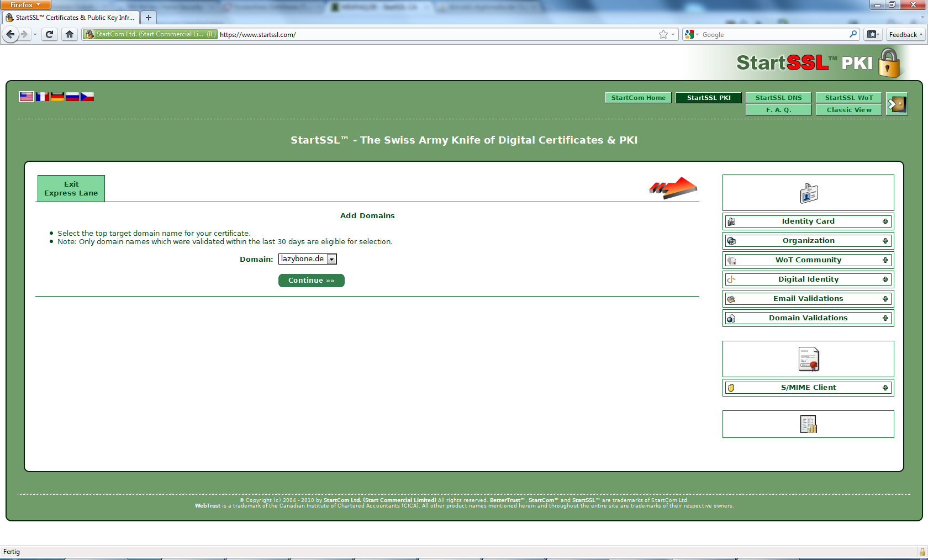The image size is (928, 560).
Task: Click the Exit Express Lane button
Action: [71, 188]
